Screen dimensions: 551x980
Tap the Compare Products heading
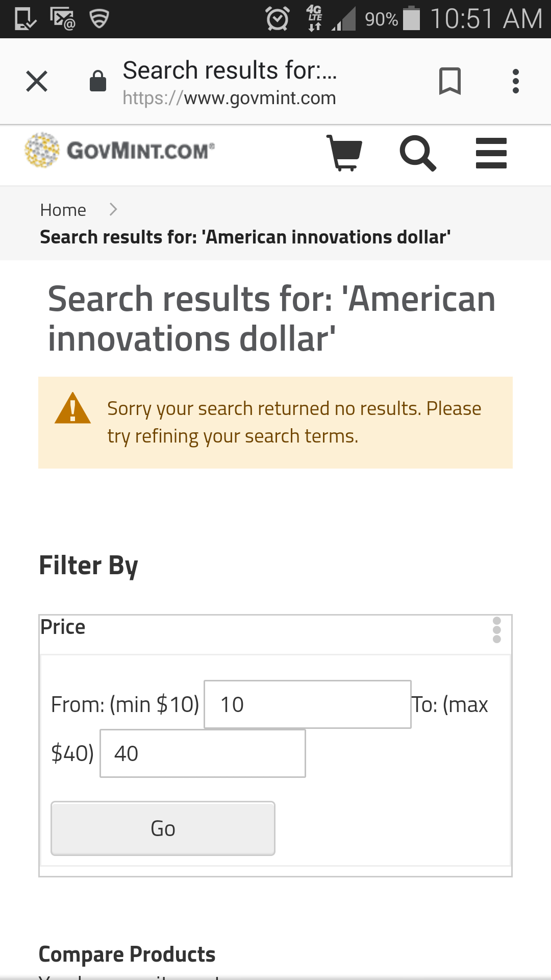coord(127,954)
